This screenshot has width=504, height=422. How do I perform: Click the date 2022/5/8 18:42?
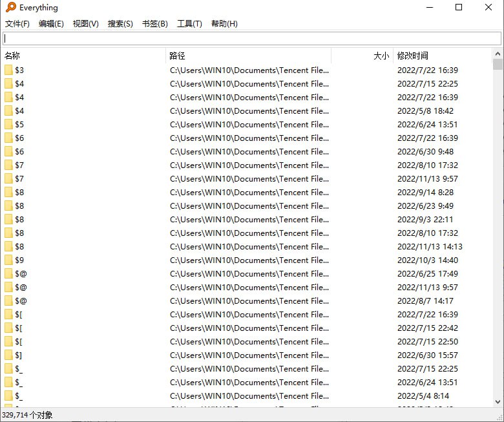pyautogui.click(x=425, y=111)
